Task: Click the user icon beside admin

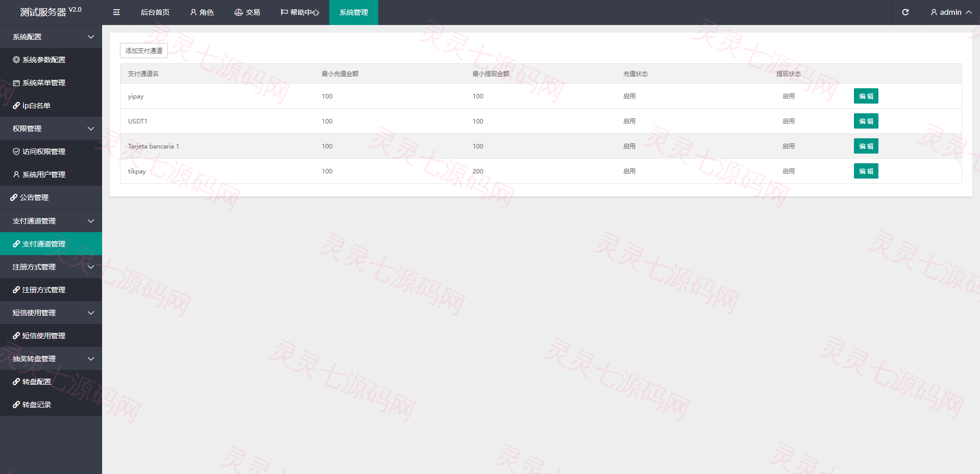Action: pyautogui.click(x=934, y=12)
